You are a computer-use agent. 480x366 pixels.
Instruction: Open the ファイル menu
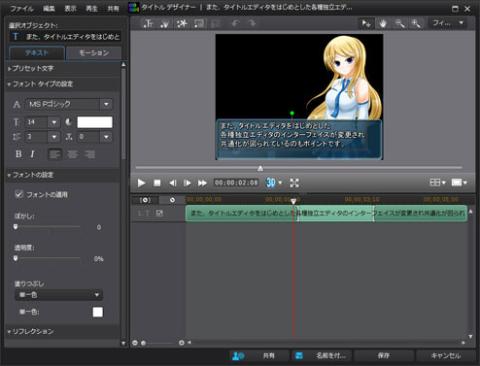pyautogui.click(x=21, y=9)
